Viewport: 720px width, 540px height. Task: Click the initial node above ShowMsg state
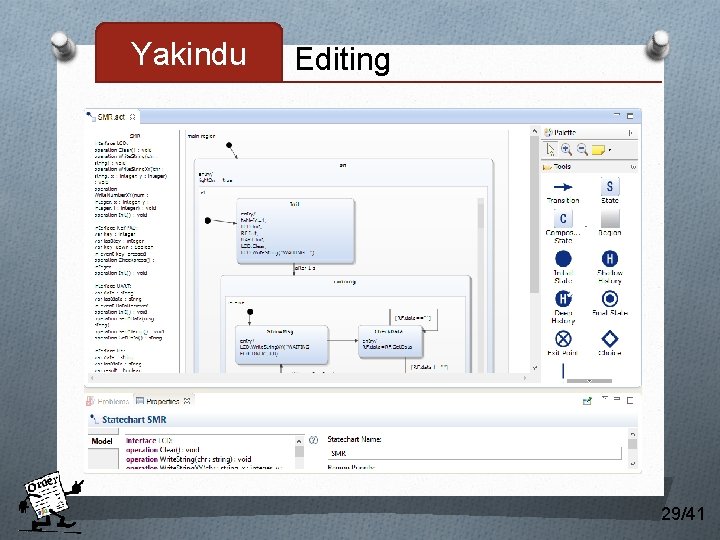[x=250, y=312]
